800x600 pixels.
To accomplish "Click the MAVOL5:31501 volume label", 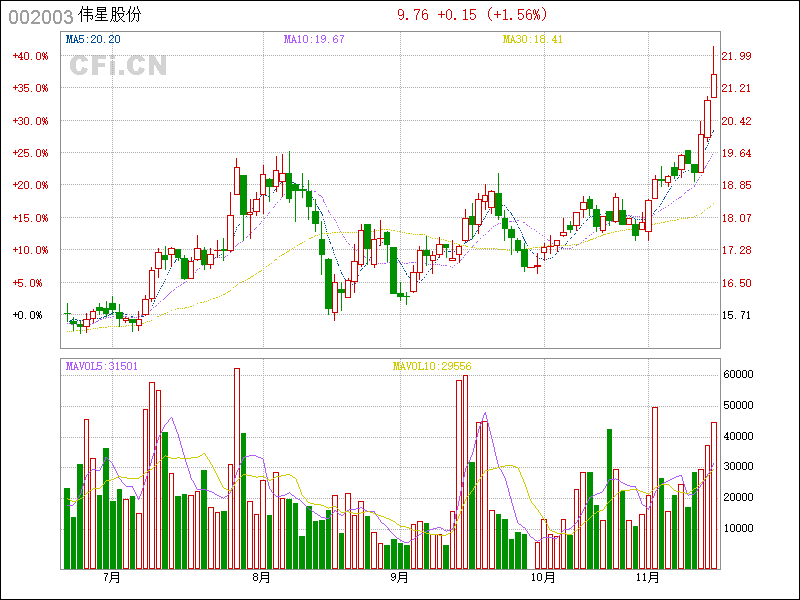I will tap(102, 366).
